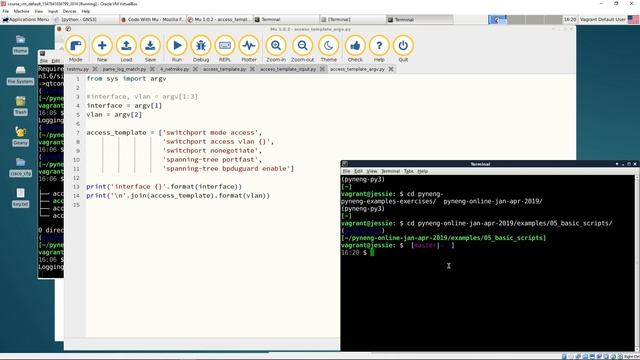Viewport: 640px width, 360px height.
Task: Click 'from sys import argv' code line
Action: coord(126,78)
